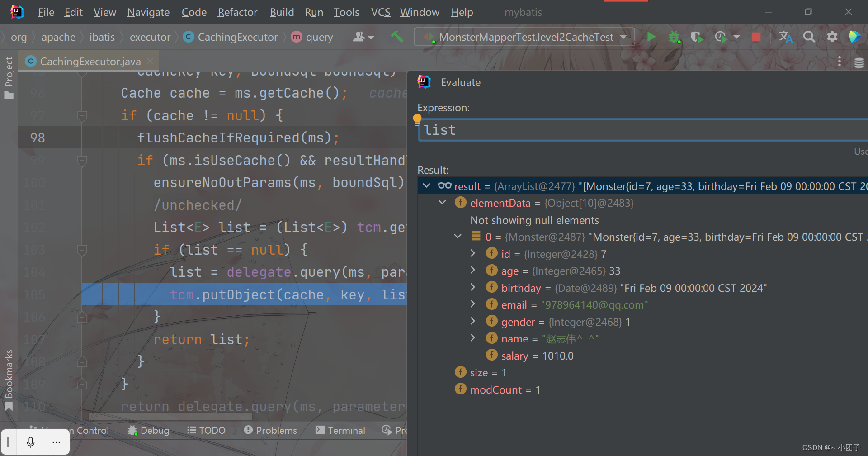Start debugging with the bug icon

pyautogui.click(x=675, y=37)
